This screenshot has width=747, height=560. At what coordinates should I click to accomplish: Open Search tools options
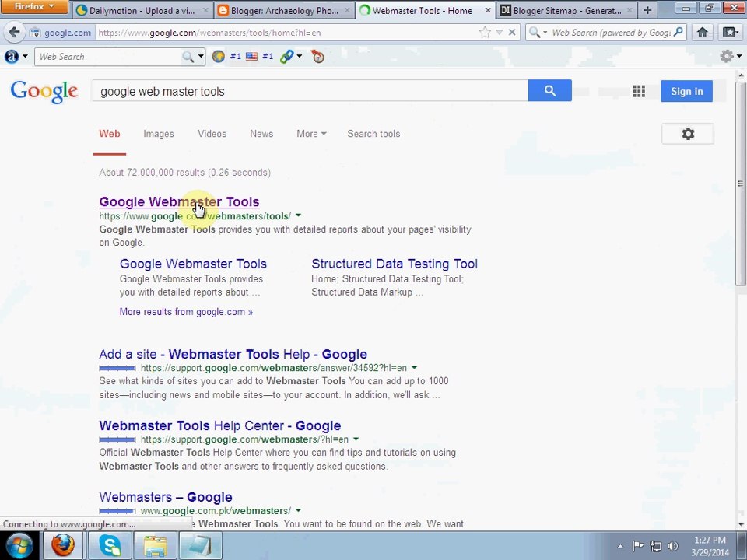pos(373,134)
